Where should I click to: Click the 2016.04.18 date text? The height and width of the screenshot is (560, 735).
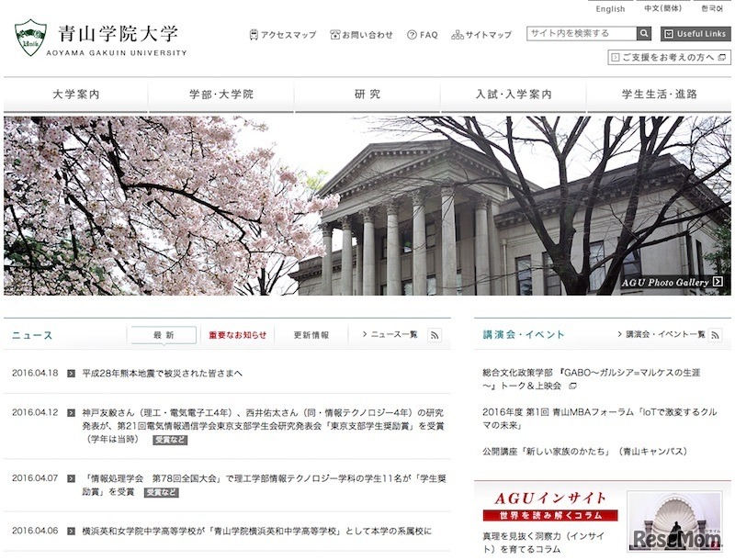(x=35, y=373)
